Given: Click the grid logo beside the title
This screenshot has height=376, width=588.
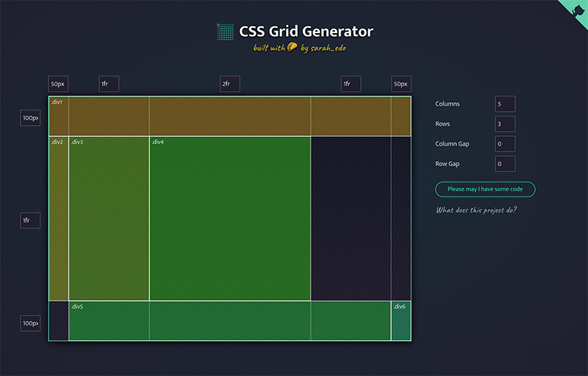Looking at the screenshot, I should (225, 32).
